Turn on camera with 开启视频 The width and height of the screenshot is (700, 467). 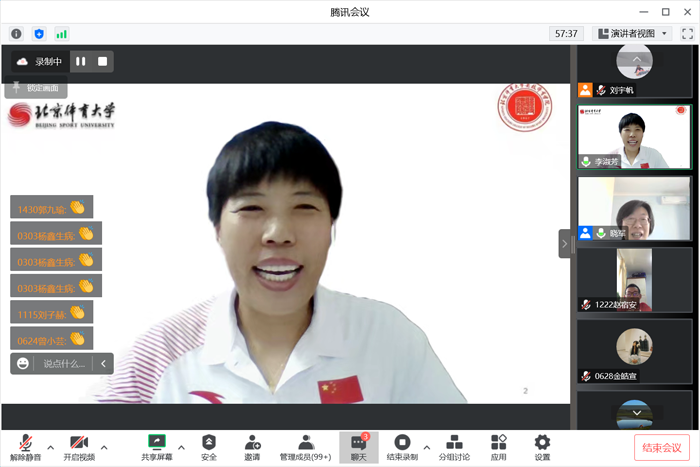(79, 448)
